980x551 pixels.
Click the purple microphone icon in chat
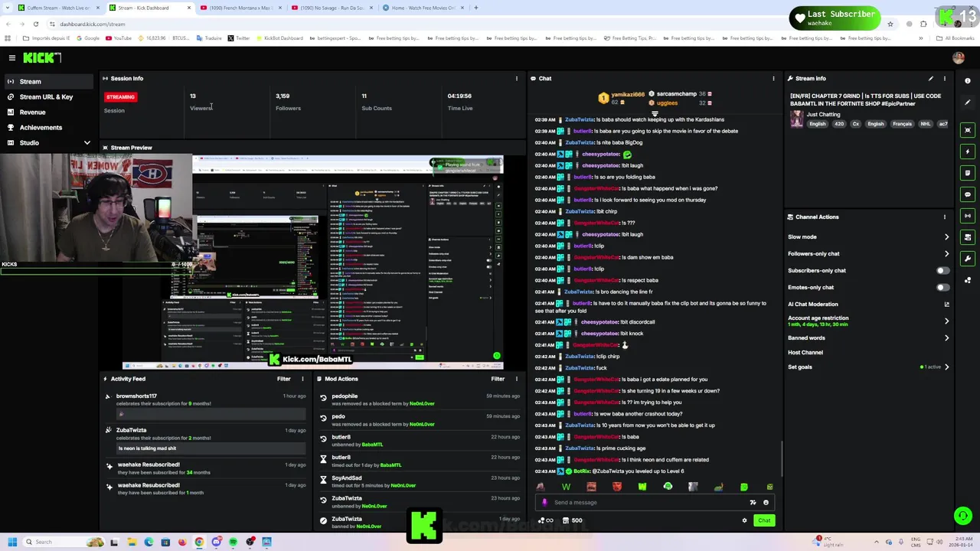(x=544, y=502)
